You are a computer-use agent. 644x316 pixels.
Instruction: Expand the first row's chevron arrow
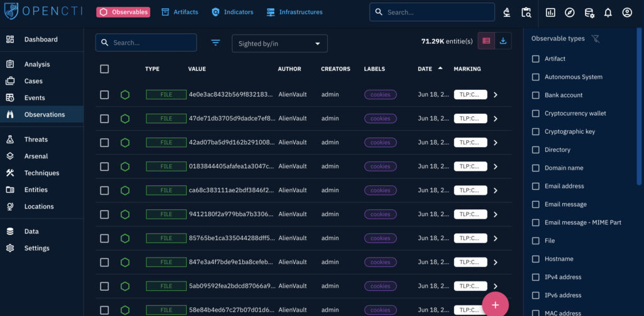point(496,95)
